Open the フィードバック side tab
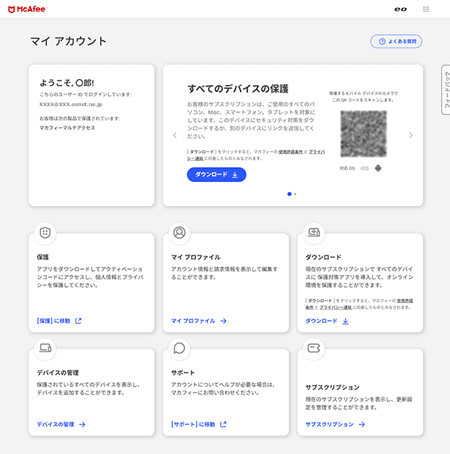This screenshot has height=454, width=450. (x=446, y=90)
